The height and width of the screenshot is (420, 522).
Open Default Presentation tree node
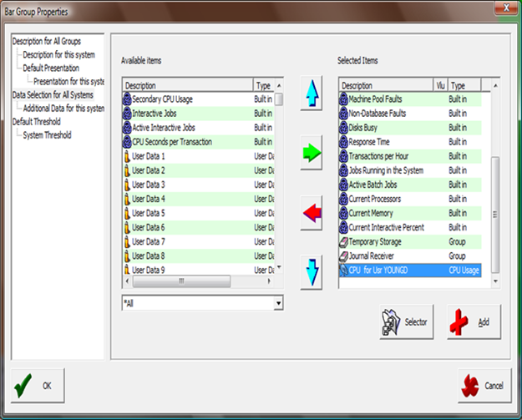51,68
